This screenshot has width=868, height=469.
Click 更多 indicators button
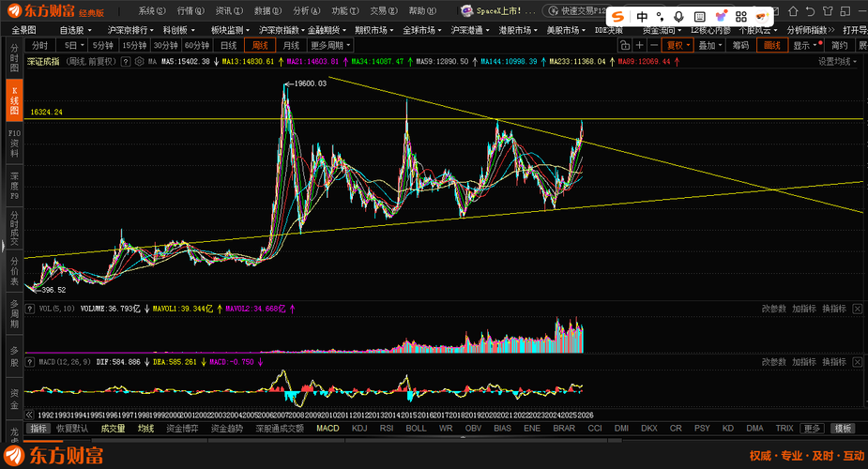812,429
